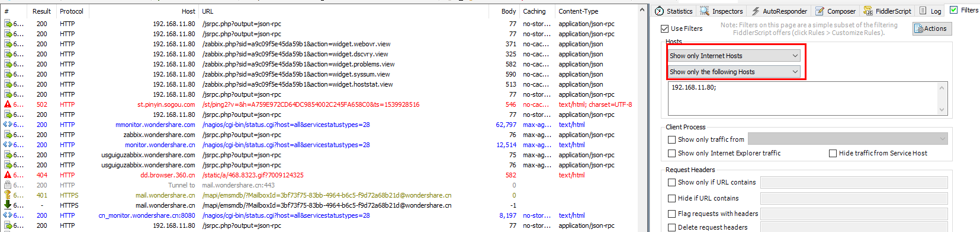Screen dimensions: 980x232
Task: Enable Flag requests with headers
Action: (671, 214)
